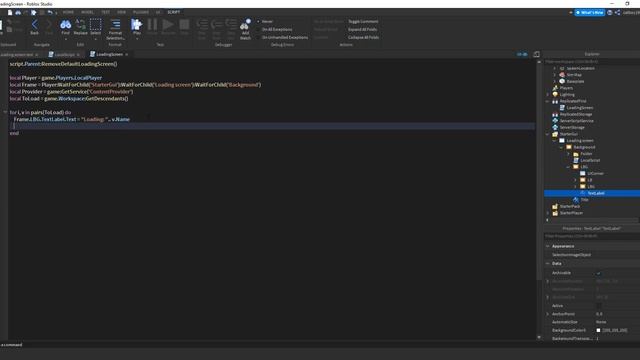Click the What's New button
This screenshot has width=640, height=360.
pyautogui.click(x=590, y=13)
